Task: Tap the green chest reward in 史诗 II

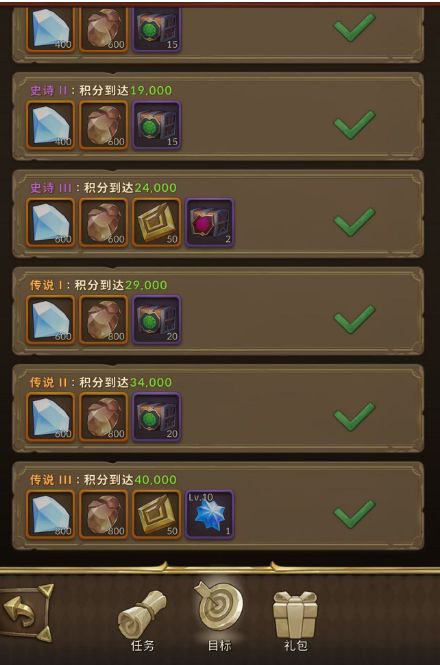Action: coord(157,126)
